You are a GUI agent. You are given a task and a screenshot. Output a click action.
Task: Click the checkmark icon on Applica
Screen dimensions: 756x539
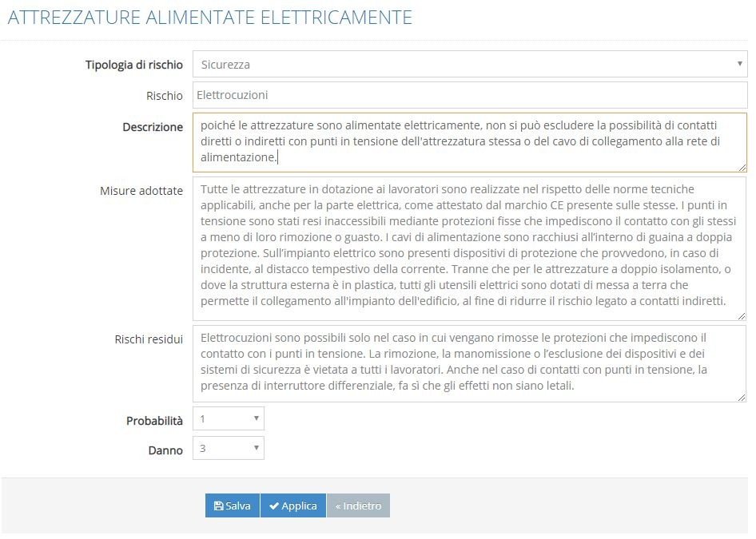(274, 505)
